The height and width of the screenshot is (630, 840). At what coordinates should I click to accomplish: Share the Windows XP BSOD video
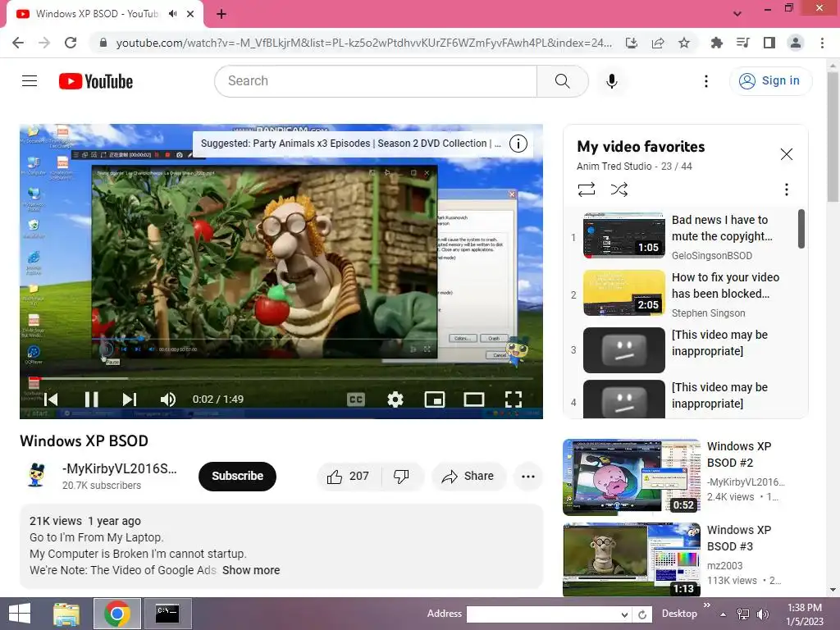(x=468, y=477)
